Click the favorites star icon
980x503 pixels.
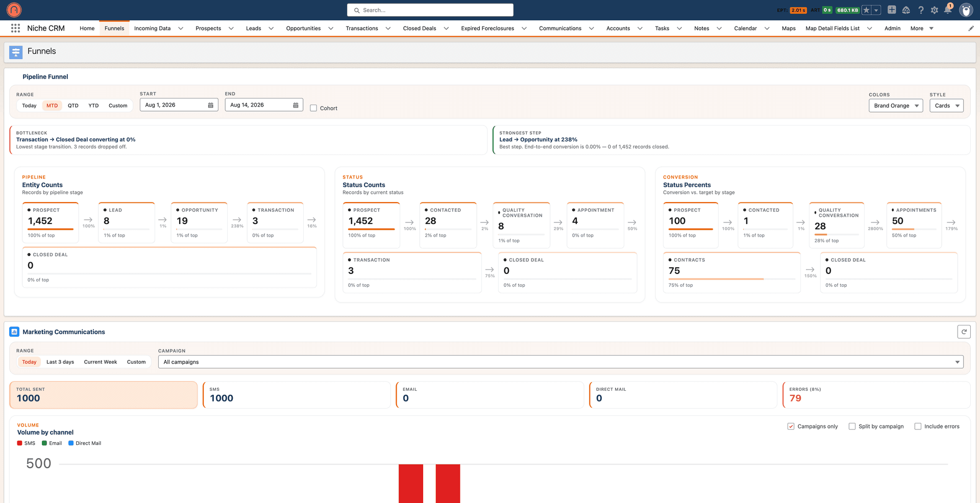[866, 10]
